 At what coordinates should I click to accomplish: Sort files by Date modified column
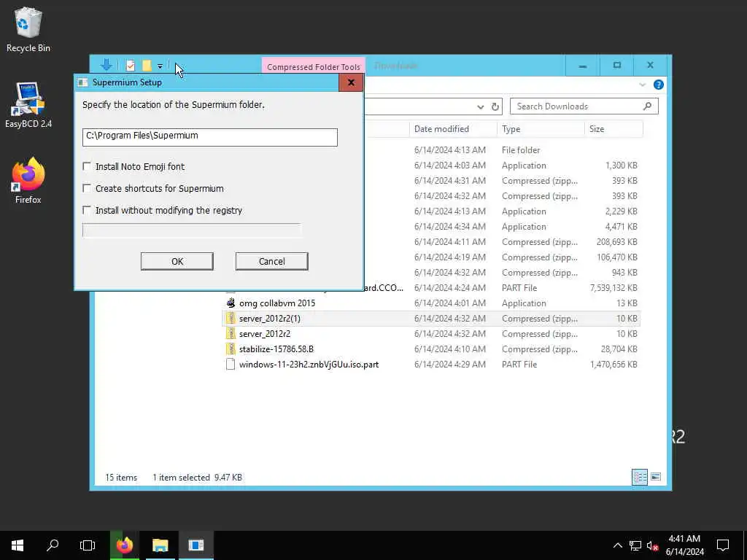[x=452, y=129]
